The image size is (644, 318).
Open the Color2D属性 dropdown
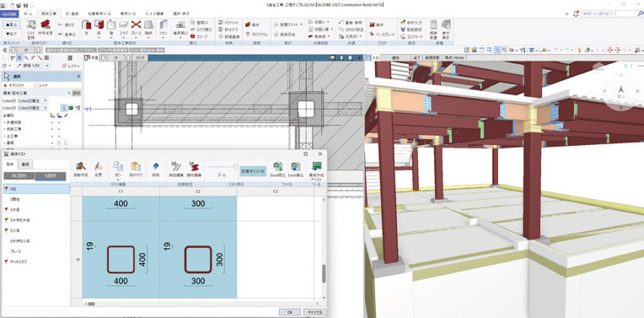coord(32,100)
